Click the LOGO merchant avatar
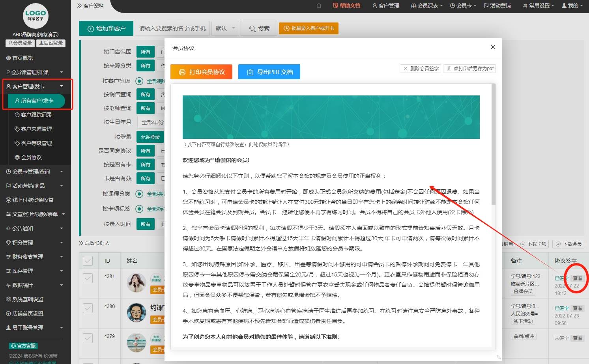This screenshot has height=364, width=589. (x=36, y=16)
